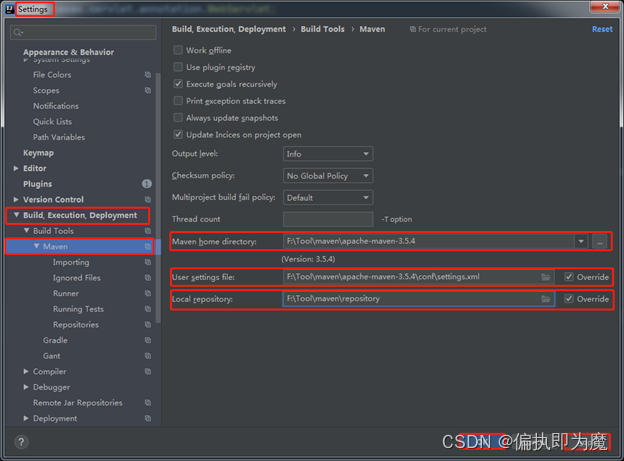Collapse Build, Execution, Deployment node
This screenshot has width=624, height=461.
[16, 215]
